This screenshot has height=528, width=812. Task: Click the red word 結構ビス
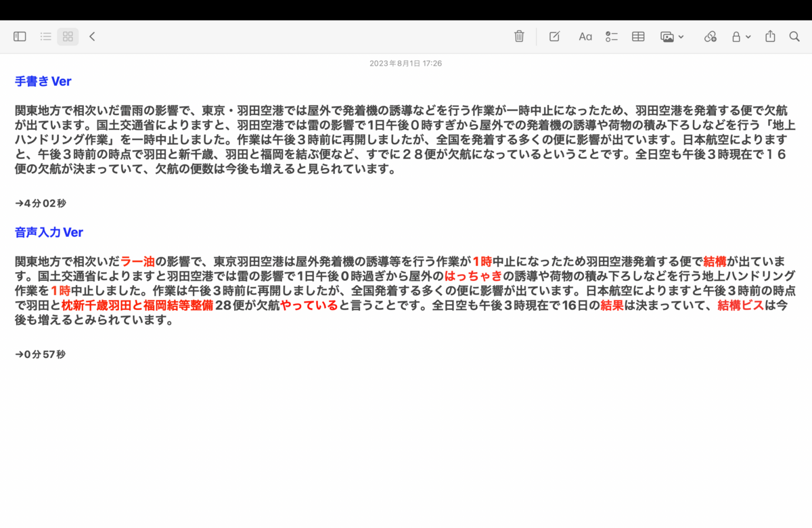(x=740, y=305)
